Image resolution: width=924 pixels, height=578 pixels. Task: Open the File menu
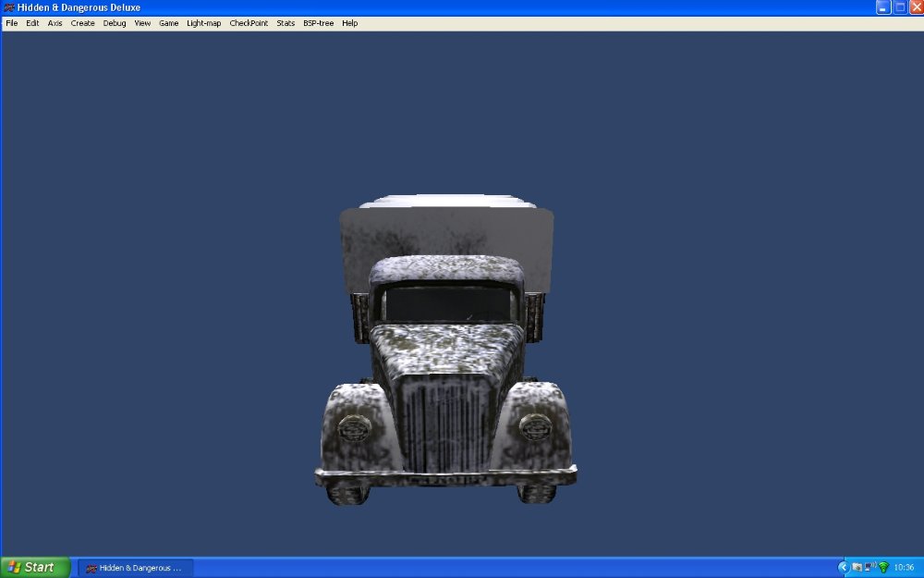(x=12, y=23)
